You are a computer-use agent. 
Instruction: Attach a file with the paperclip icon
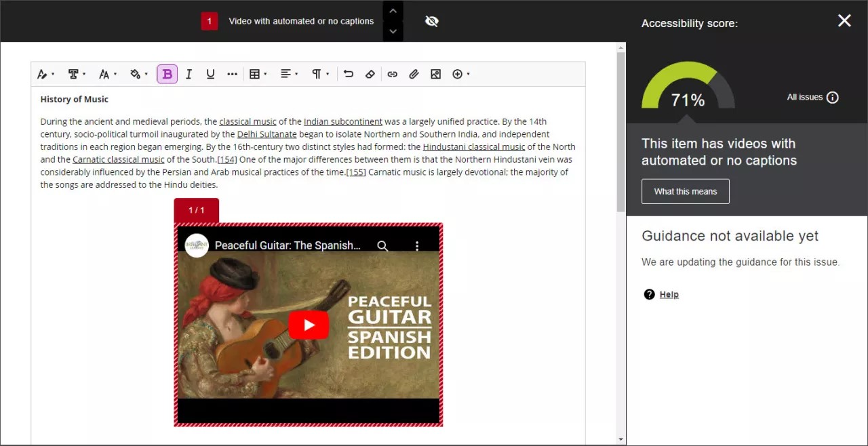[x=414, y=74]
